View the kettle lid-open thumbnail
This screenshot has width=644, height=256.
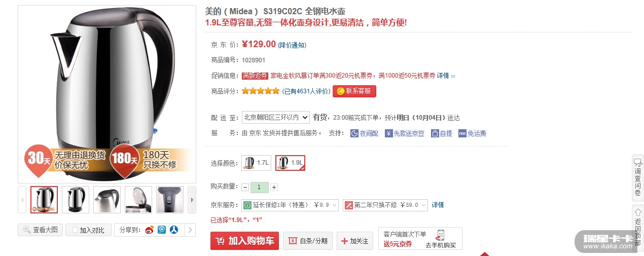[138, 200]
